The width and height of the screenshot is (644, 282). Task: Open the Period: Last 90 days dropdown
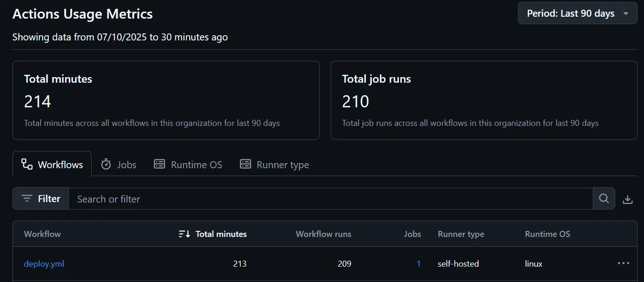point(578,13)
